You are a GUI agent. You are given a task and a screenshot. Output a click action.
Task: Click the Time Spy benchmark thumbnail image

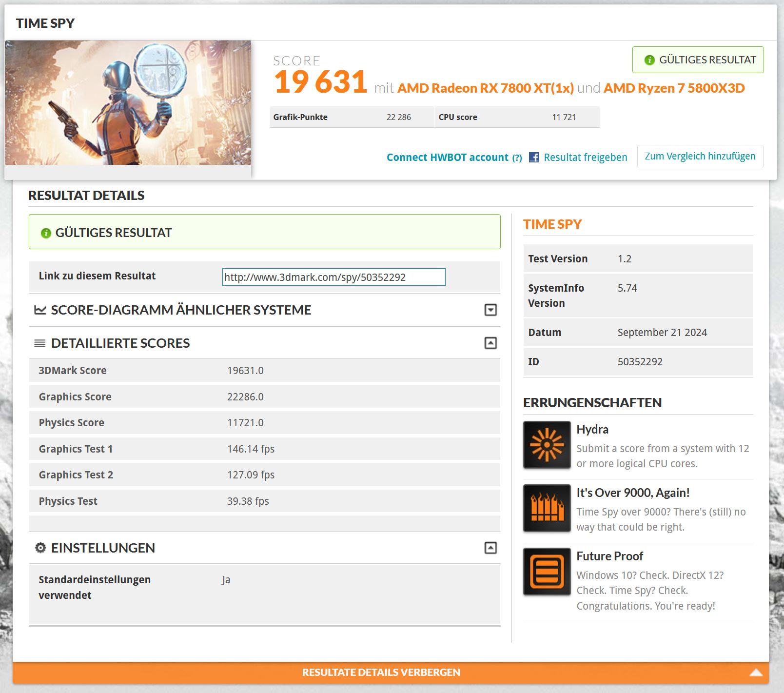128,102
